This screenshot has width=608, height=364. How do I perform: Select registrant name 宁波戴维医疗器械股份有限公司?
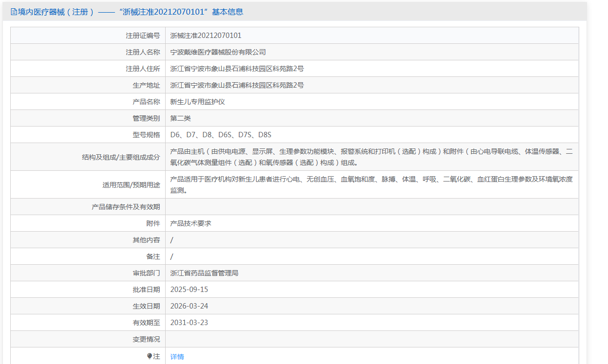pos(218,52)
